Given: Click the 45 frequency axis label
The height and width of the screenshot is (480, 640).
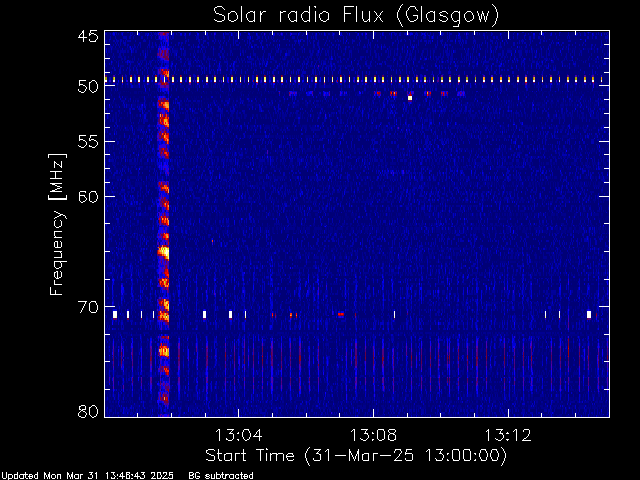Looking at the screenshot, I should click(88, 37).
